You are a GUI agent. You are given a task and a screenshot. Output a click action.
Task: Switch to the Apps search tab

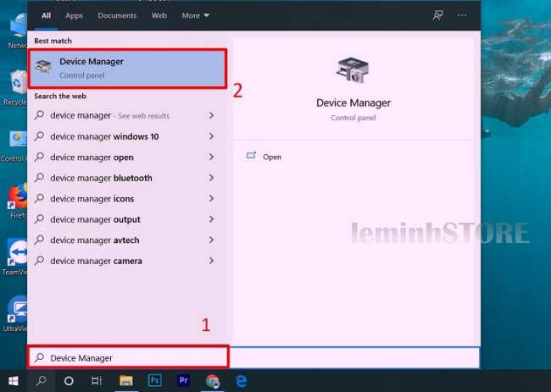tap(74, 15)
